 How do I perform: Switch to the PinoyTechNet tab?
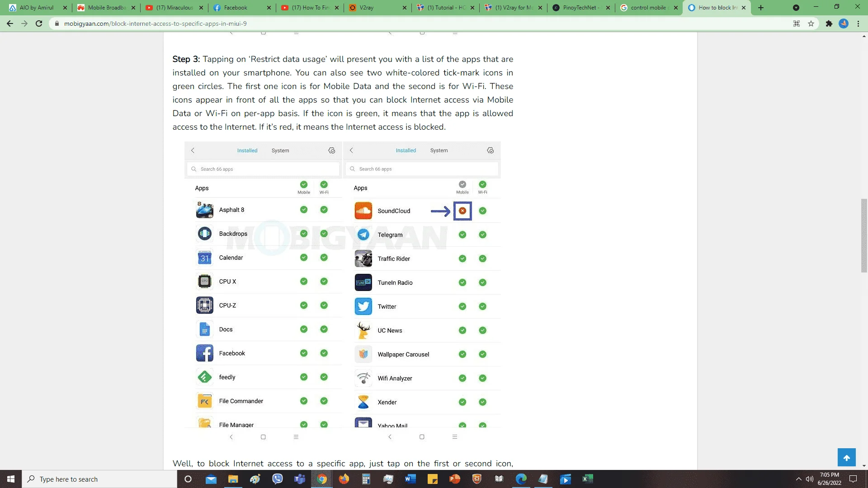pyautogui.click(x=581, y=8)
